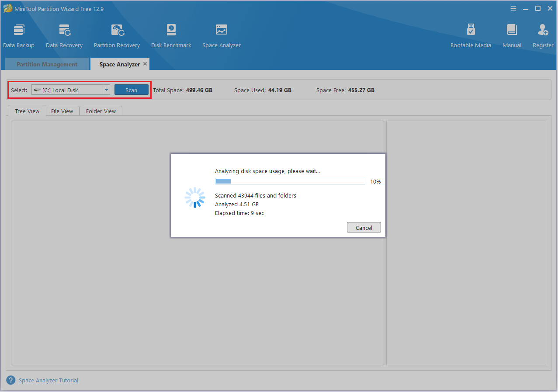The width and height of the screenshot is (558, 392).
Task: Select the Space Analyzer tab
Action: tap(119, 64)
